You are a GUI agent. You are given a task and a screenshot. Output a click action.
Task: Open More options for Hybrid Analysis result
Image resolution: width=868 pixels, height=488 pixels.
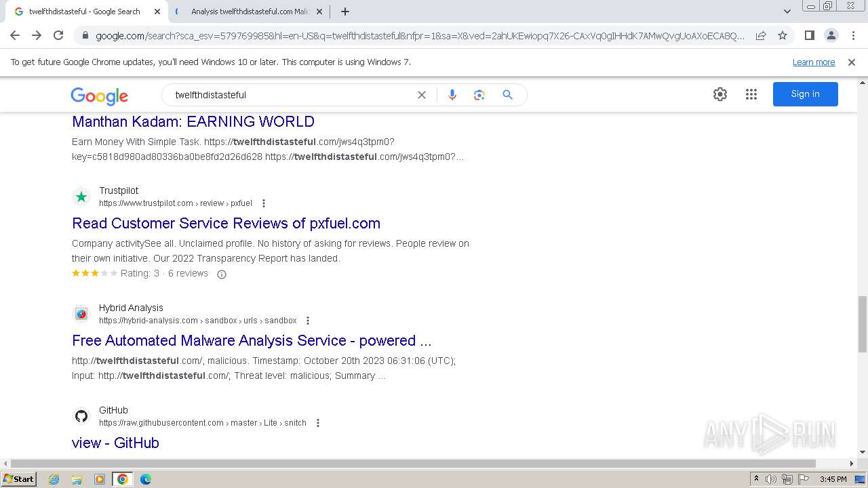(x=308, y=321)
